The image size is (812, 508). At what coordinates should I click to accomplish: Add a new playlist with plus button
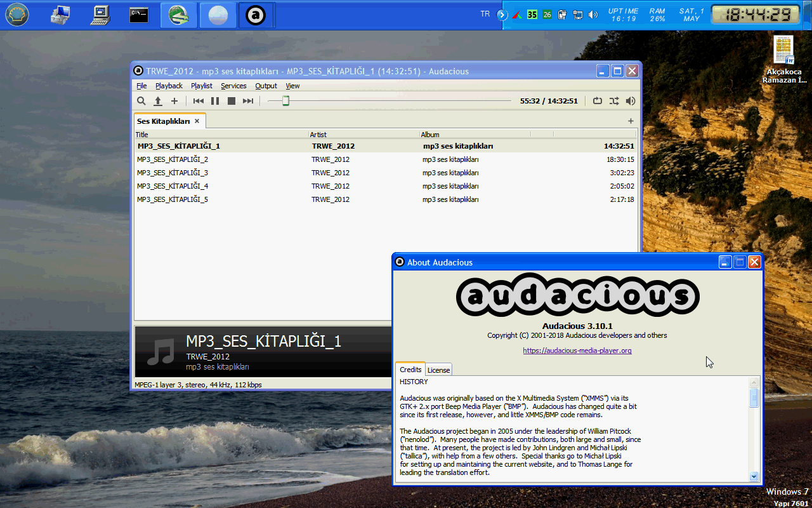pos(631,121)
